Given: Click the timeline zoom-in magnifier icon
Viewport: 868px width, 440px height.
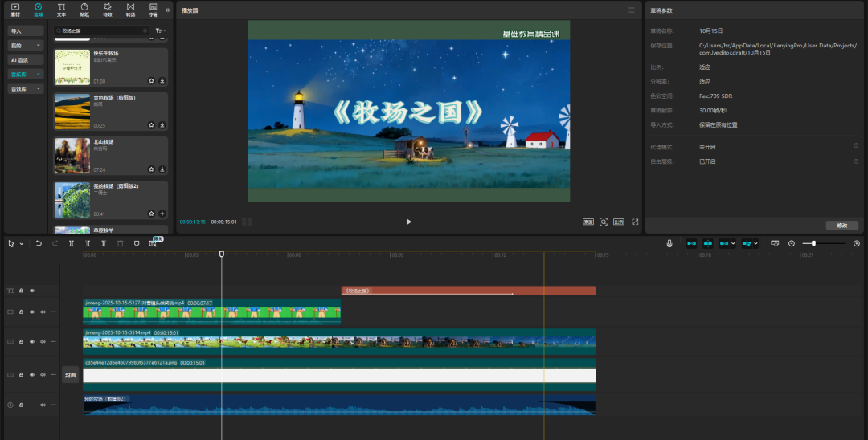Looking at the screenshot, I should [x=856, y=243].
